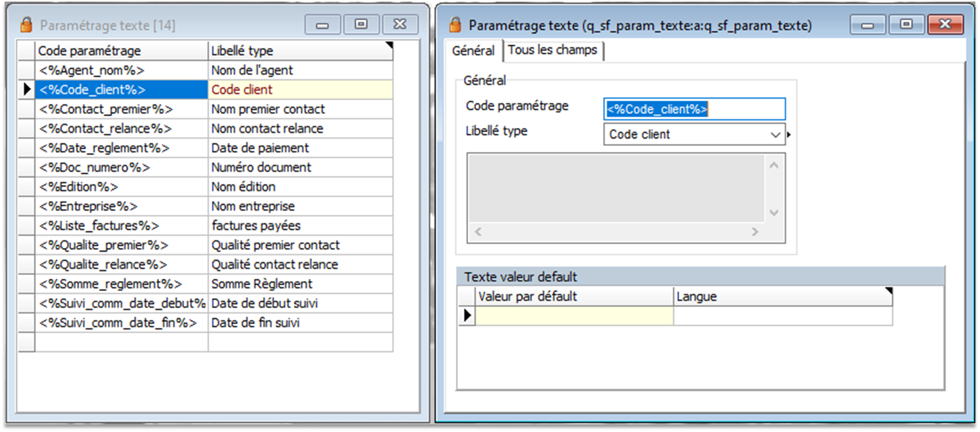Click the Code paramétrage input field
Viewport: 980px width, 432px height.
[694, 109]
